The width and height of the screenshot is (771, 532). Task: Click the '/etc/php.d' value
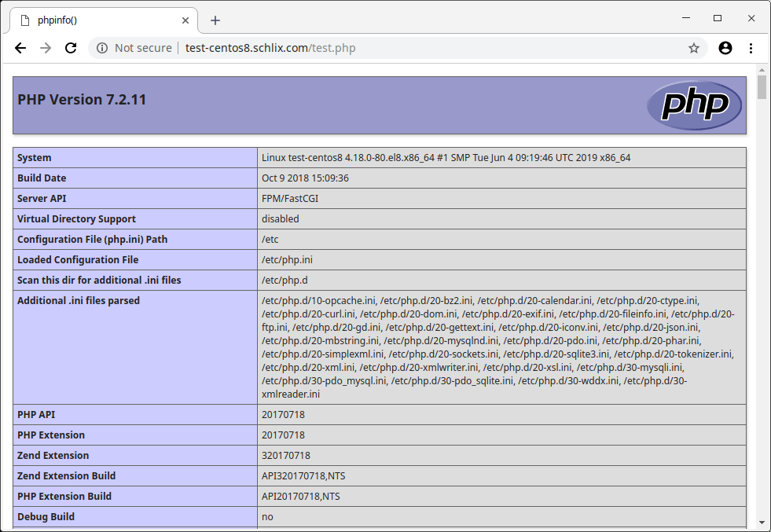tap(285, 280)
